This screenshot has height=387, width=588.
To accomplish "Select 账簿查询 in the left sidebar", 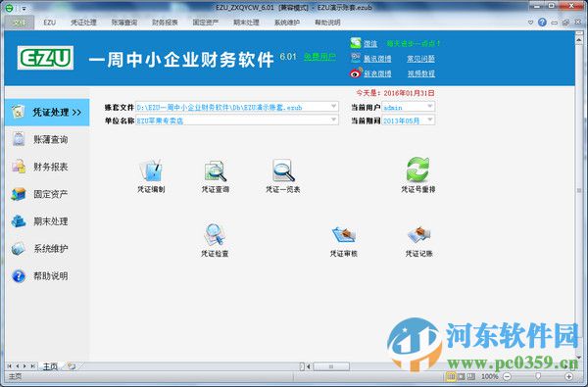I will coord(47,139).
